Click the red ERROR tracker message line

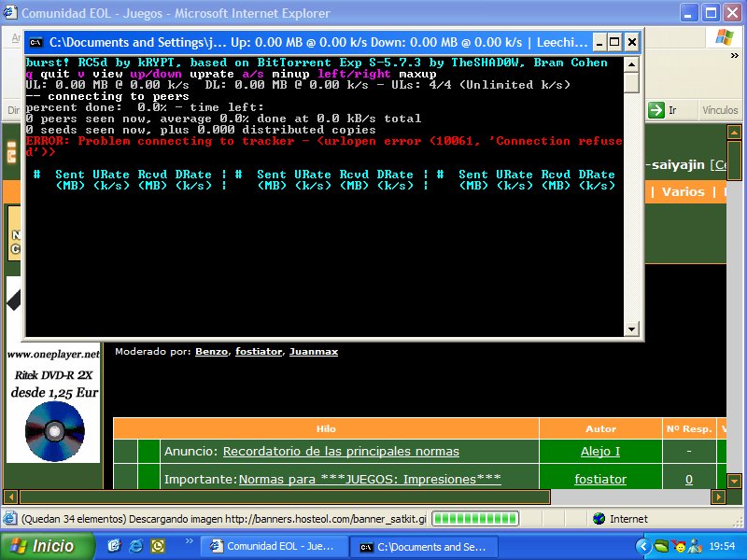click(x=324, y=147)
